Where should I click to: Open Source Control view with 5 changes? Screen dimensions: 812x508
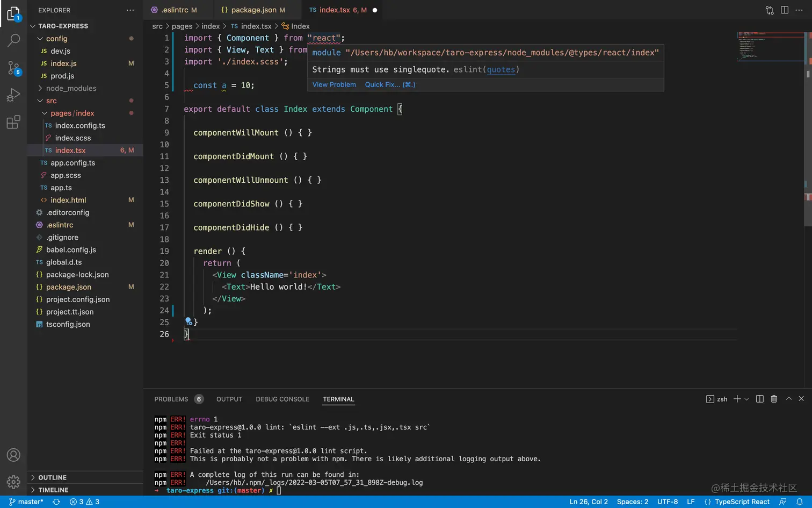pos(13,68)
